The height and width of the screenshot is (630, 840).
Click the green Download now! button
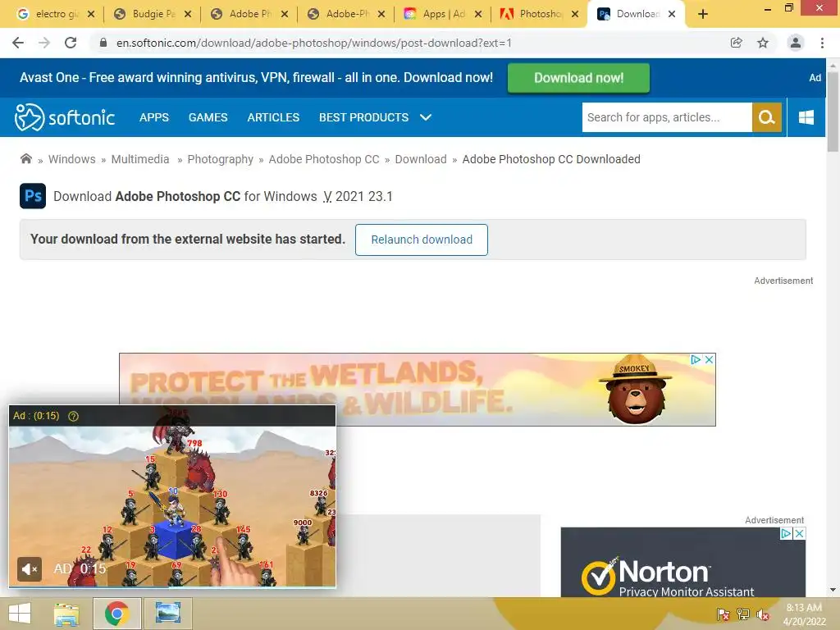578,78
